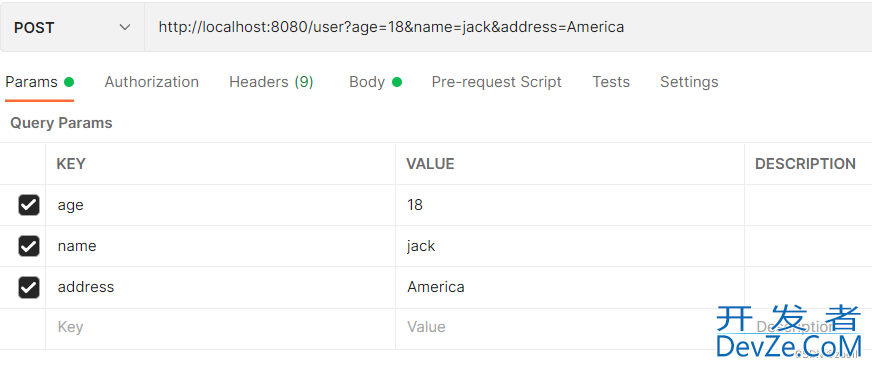
Task: Open the Headers (9) tab
Action: click(x=271, y=82)
